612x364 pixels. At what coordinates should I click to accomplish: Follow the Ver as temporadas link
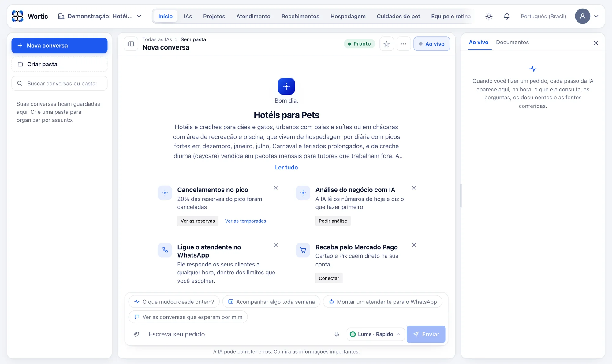point(245,221)
